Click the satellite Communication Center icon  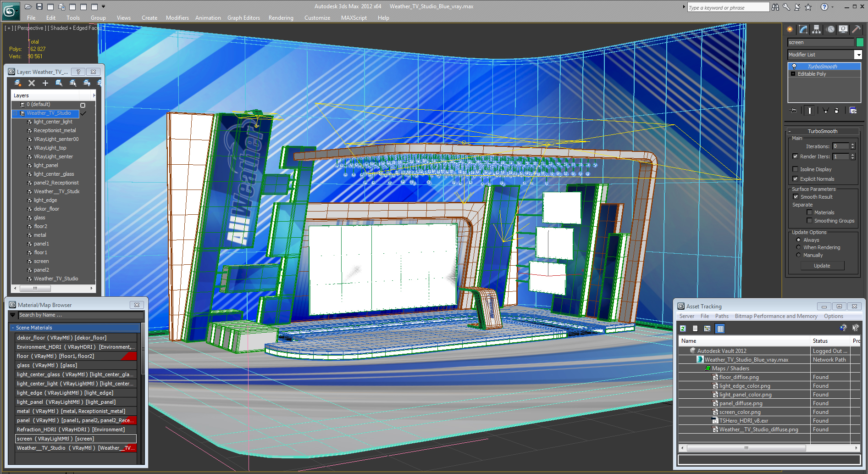pyautogui.click(x=797, y=7)
